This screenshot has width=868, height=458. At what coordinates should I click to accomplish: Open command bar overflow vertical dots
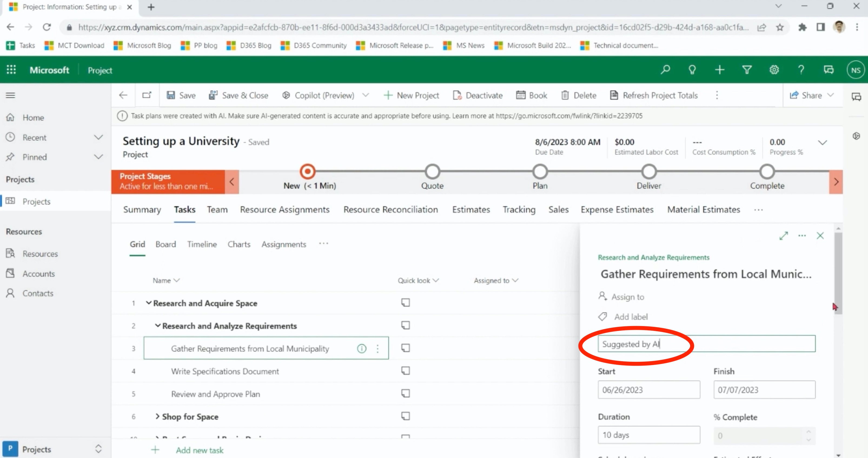click(x=717, y=95)
